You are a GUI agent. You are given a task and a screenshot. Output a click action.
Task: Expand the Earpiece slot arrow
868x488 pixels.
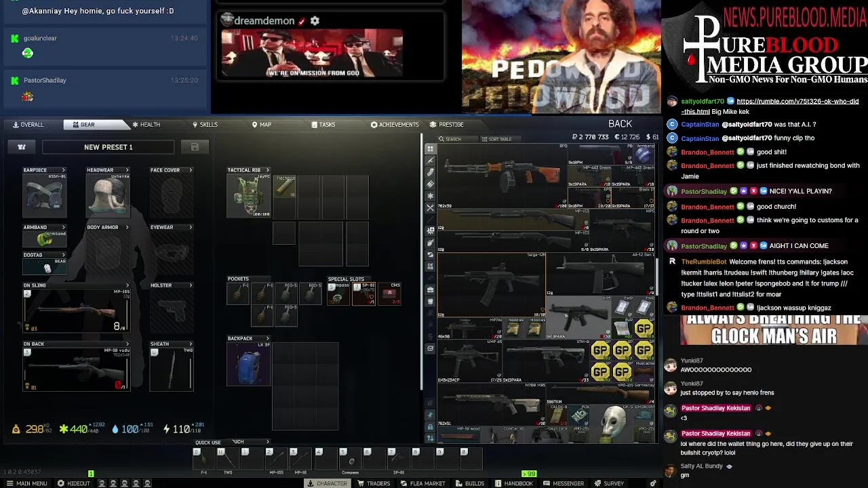pyautogui.click(x=64, y=170)
